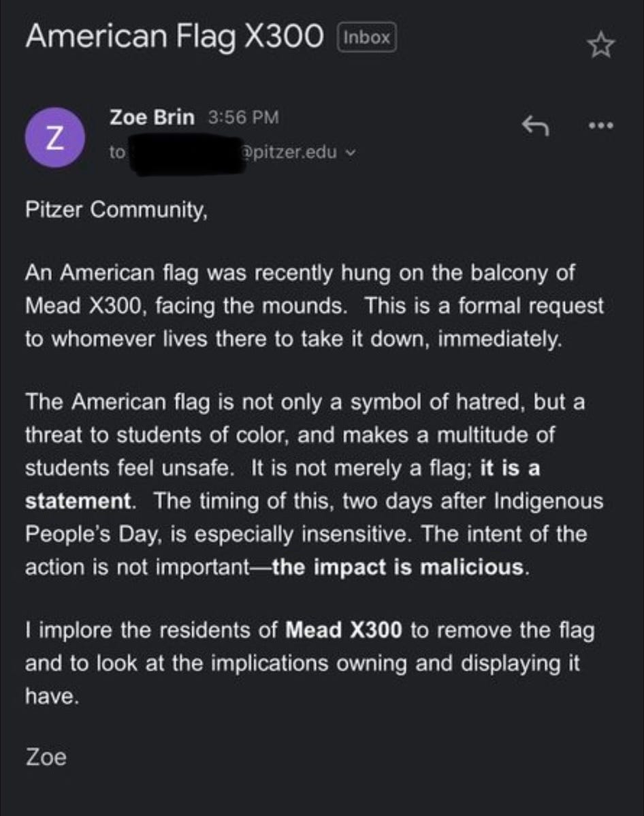Click the blacked-out redacted recipient name
Screen dimensions: 644x816
pos(184,154)
